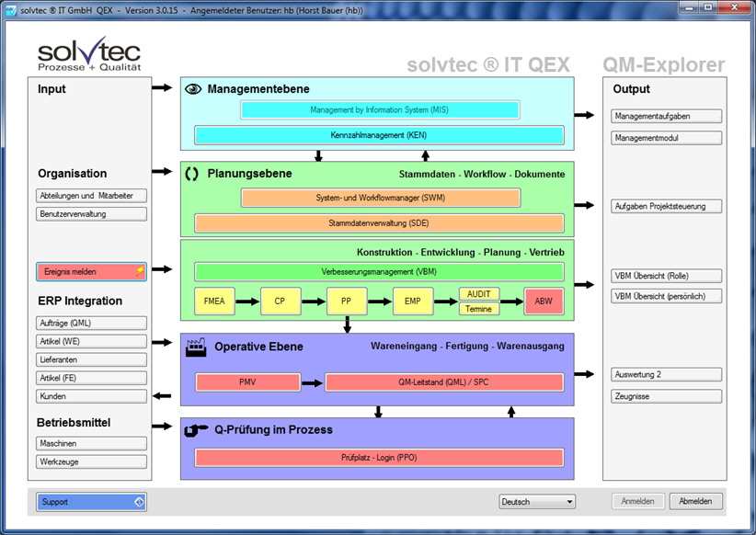The image size is (756, 535).
Task: Open Artikel (WE)
Action: click(x=91, y=341)
